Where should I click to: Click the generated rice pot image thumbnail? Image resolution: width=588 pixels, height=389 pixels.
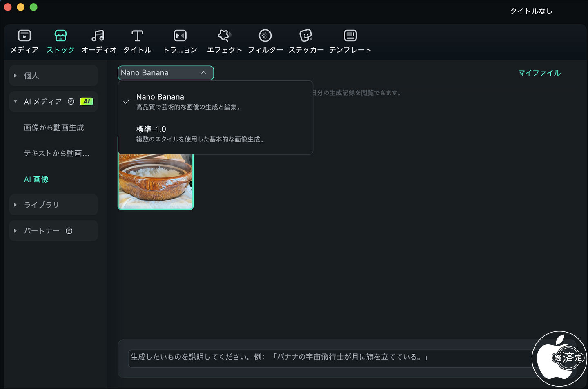(x=155, y=182)
